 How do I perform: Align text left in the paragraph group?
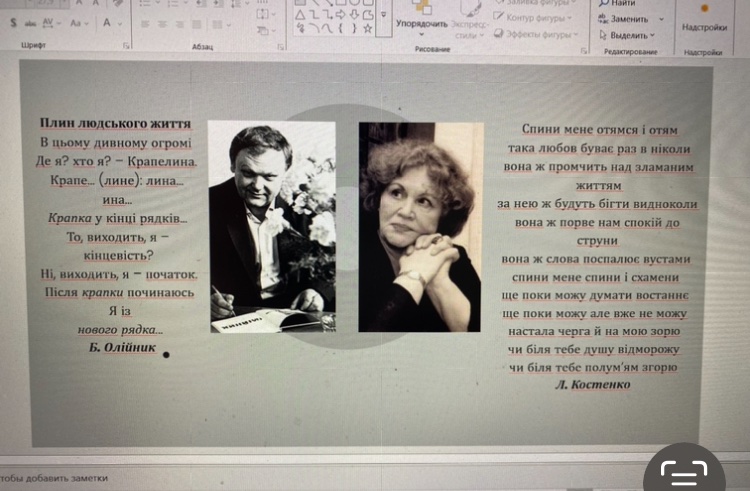pos(145,24)
